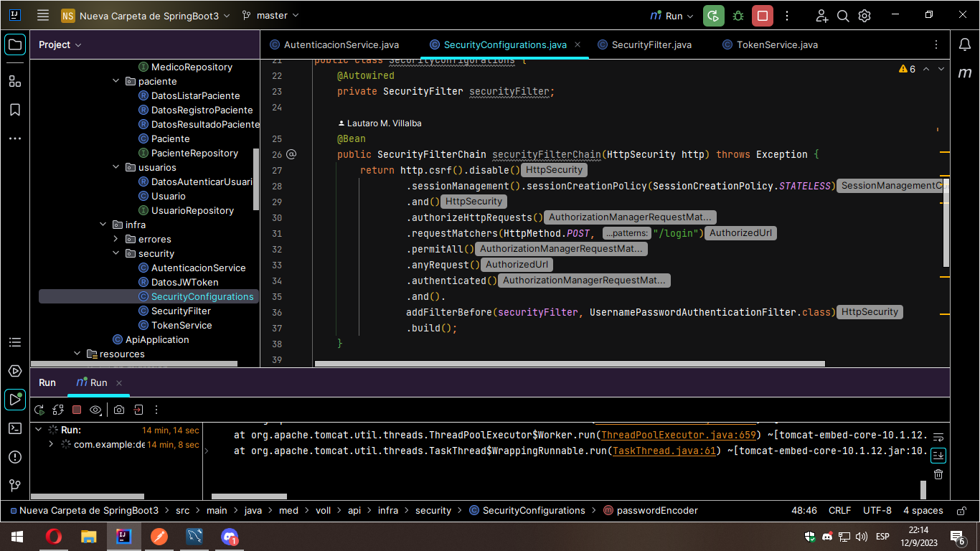Open PacienteRepository in project tree
The width and height of the screenshot is (980, 551).
point(194,153)
